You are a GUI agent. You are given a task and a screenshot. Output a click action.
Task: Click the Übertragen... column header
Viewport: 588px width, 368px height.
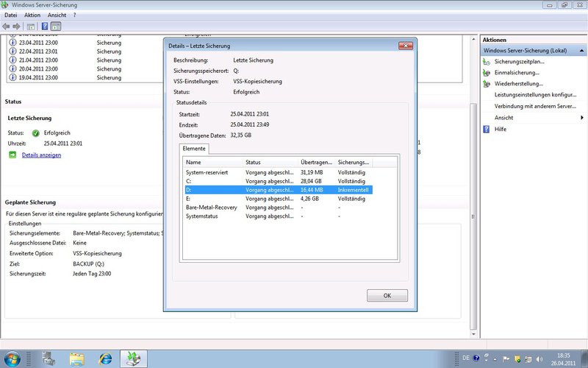[317, 162]
